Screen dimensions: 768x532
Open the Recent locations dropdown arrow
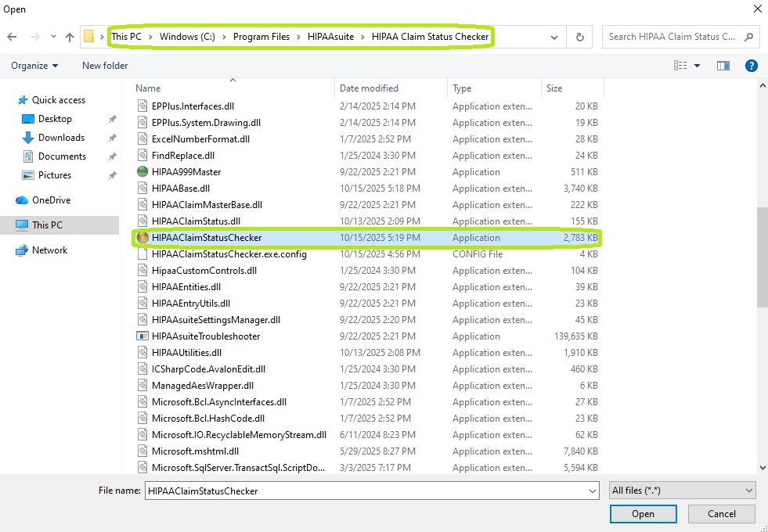53,37
